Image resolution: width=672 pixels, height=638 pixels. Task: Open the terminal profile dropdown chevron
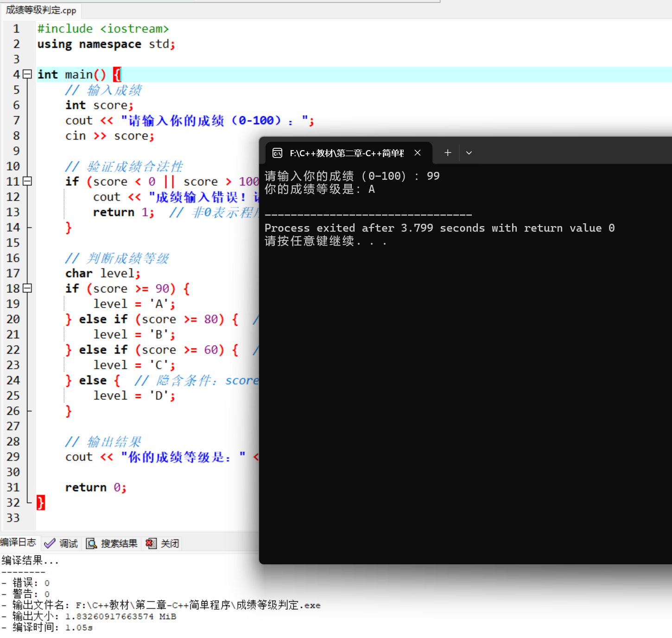469,152
